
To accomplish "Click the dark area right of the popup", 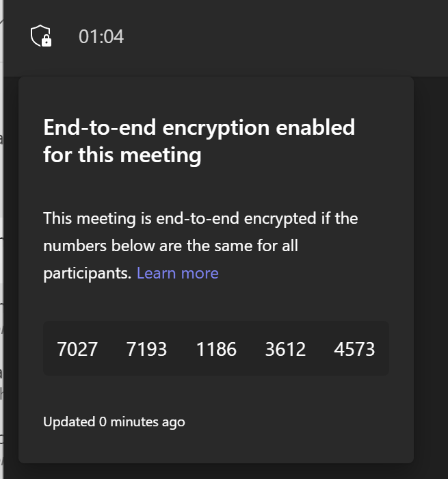I will [431, 274].
